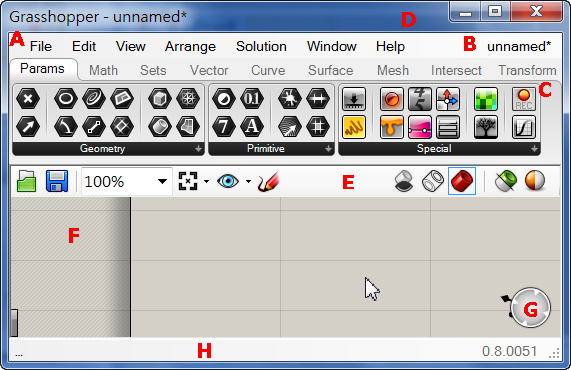Toggle green preview selected only

click(506, 181)
